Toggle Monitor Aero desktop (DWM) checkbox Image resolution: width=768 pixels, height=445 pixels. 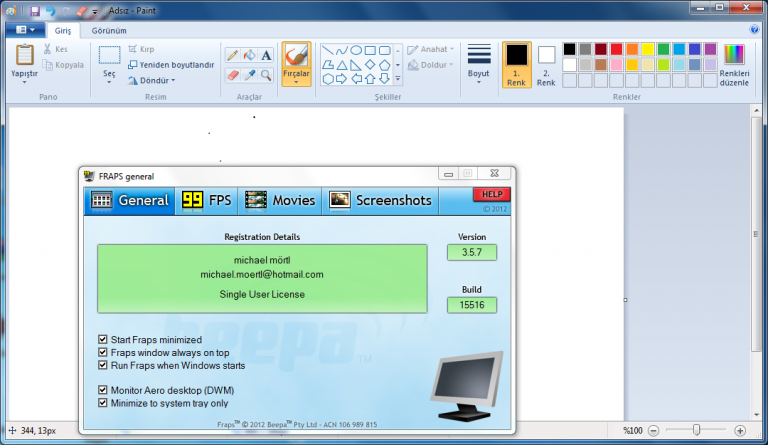(102, 390)
